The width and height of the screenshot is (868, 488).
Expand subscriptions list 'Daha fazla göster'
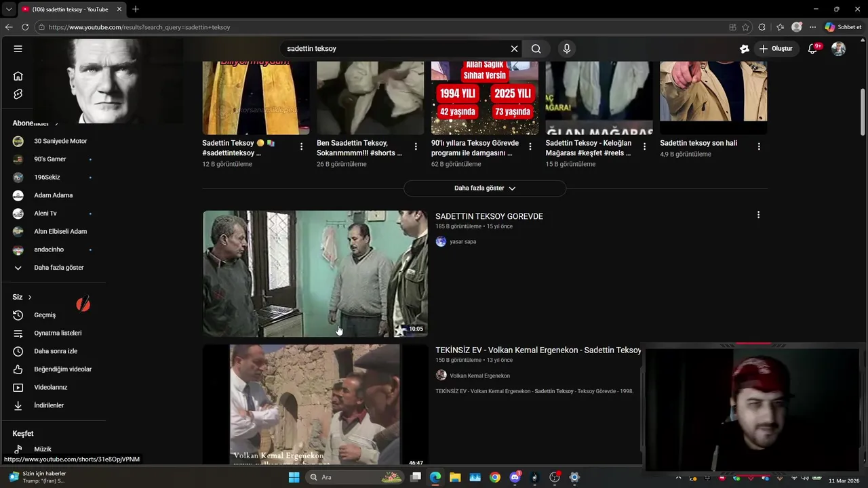[x=53, y=268]
